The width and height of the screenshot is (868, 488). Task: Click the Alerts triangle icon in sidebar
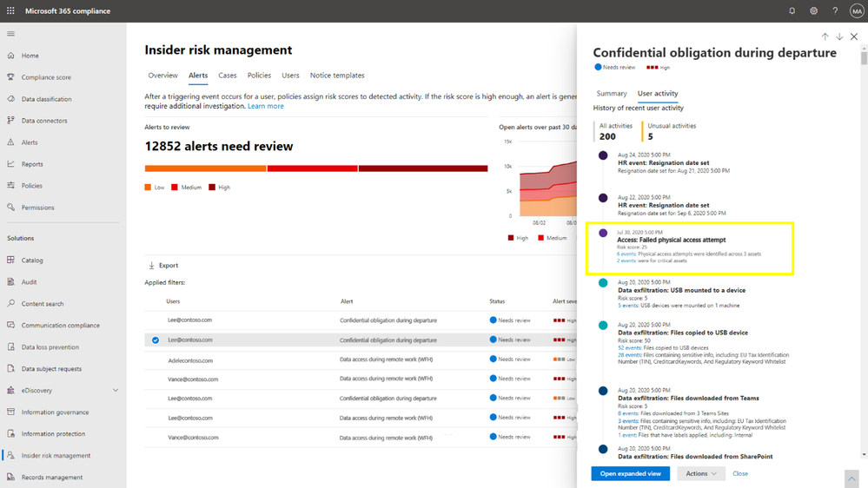[x=10, y=142]
